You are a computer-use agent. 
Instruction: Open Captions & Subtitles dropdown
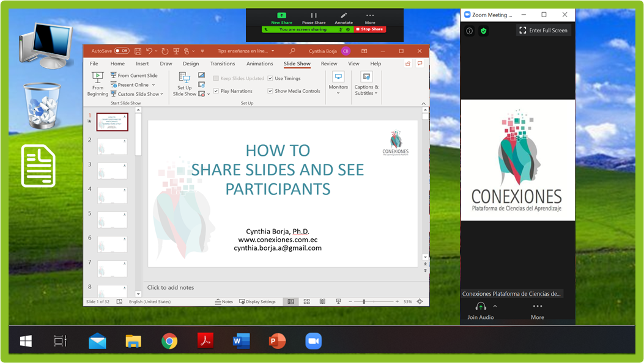366,84
